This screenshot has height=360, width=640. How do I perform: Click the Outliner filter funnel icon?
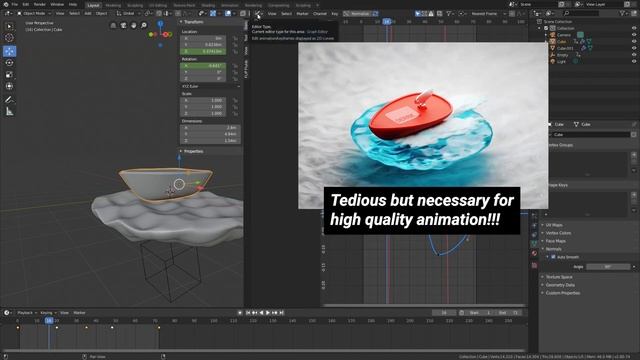pyautogui.click(x=623, y=13)
